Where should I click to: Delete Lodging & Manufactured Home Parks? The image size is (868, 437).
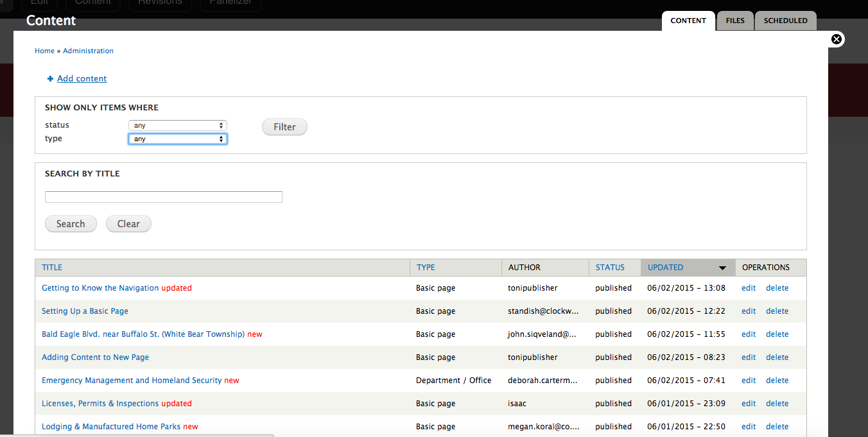(777, 427)
